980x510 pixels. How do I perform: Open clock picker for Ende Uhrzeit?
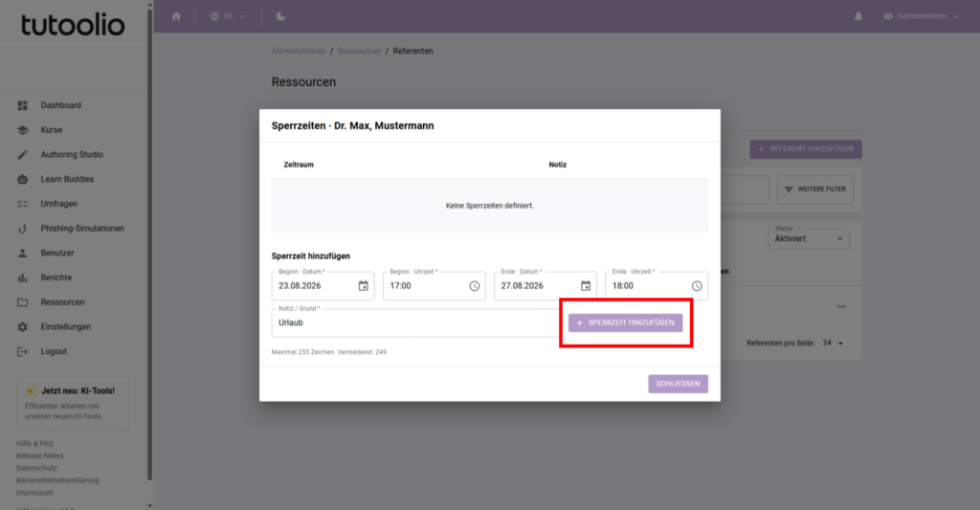click(697, 286)
